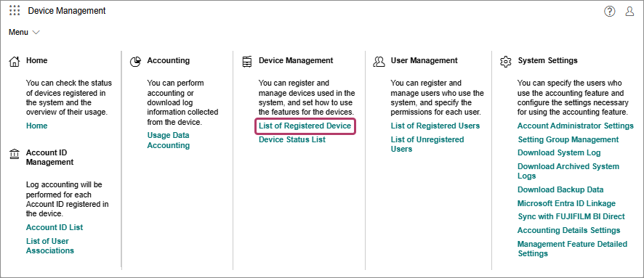The image size is (644, 278).
Task: Open the app launcher grid icon
Action: (x=15, y=11)
